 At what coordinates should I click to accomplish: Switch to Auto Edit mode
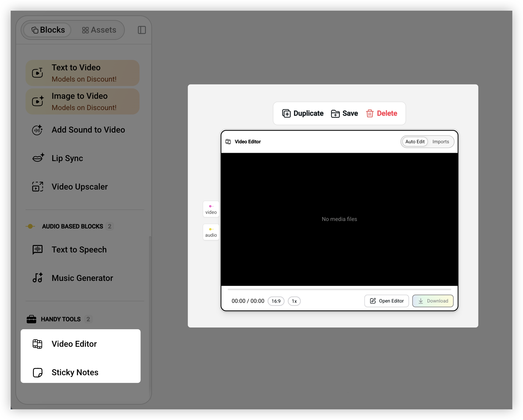pos(415,141)
